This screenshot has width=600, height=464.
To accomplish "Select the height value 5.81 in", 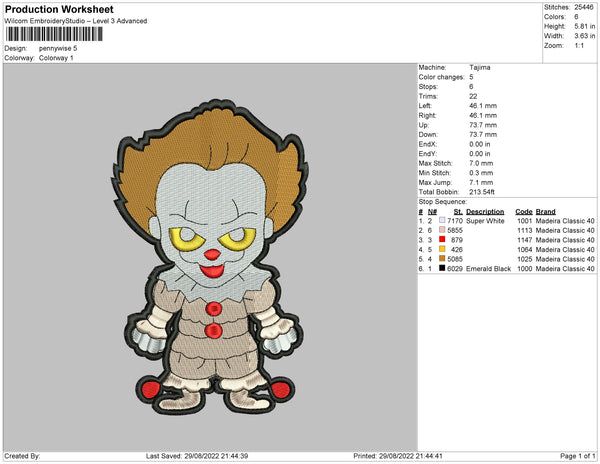I will coord(584,26).
